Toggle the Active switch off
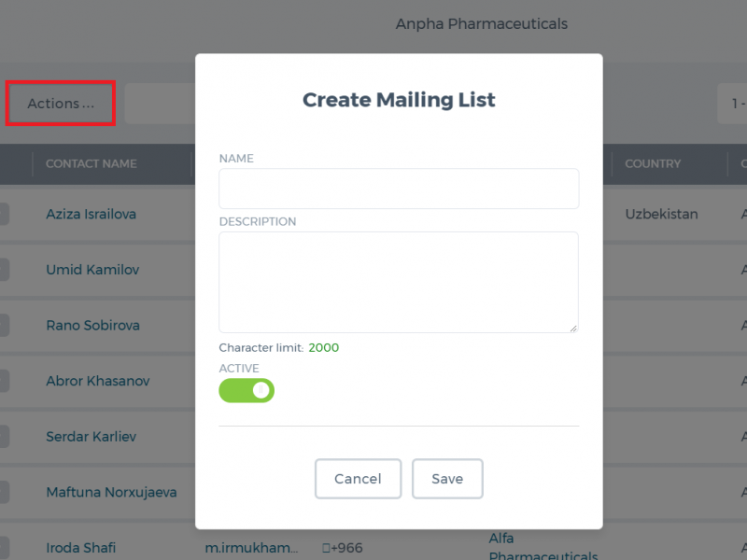747x560 pixels. [x=247, y=390]
